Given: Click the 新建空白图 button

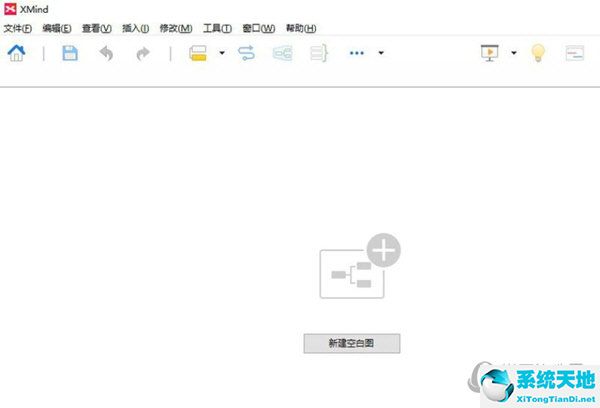Looking at the screenshot, I should [352, 343].
